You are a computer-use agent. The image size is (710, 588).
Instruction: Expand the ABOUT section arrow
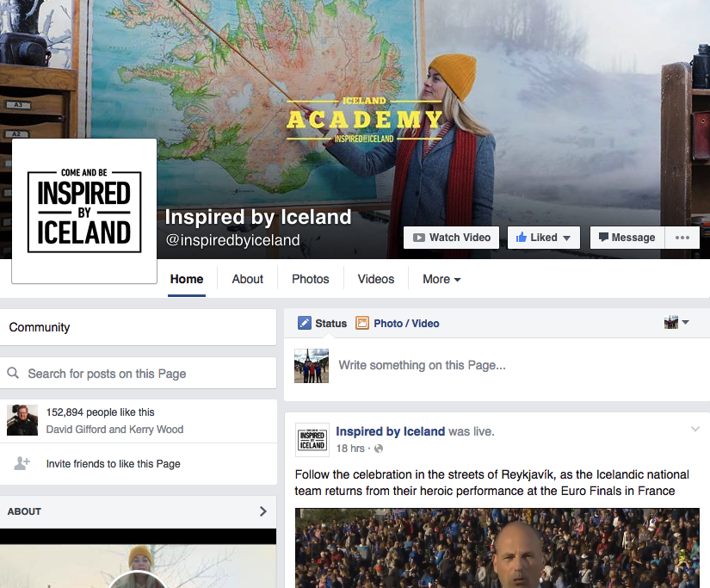click(x=263, y=511)
